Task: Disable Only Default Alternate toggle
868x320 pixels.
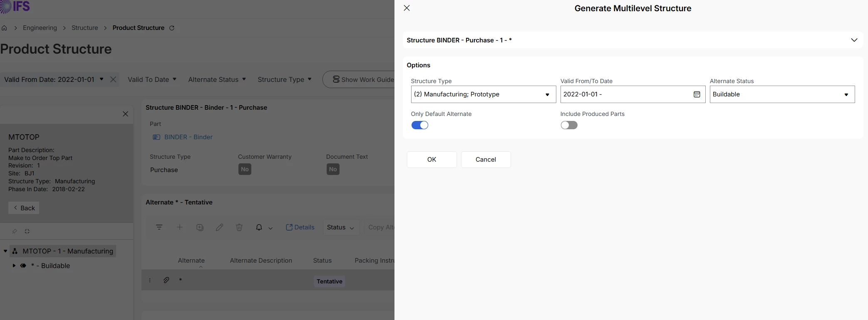Action: [x=419, y=125]
